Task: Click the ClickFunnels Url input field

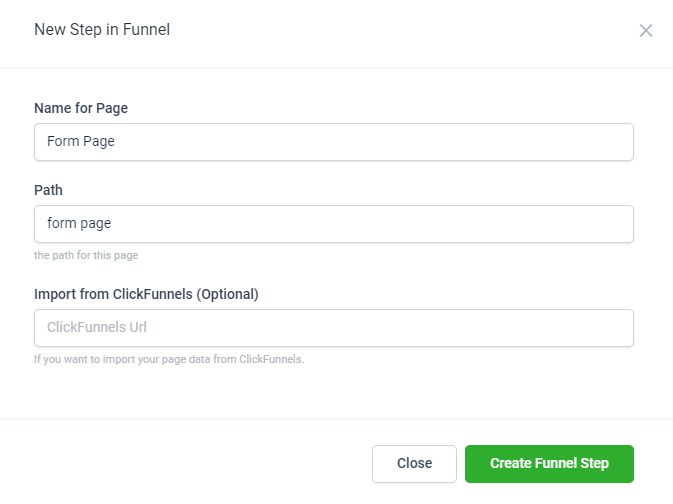Action: (x=333, y=328)
